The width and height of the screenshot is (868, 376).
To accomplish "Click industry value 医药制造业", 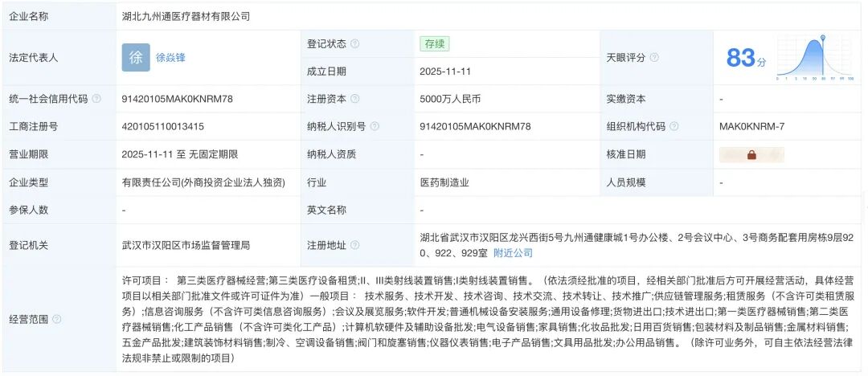I will click(x=445, y=182).
